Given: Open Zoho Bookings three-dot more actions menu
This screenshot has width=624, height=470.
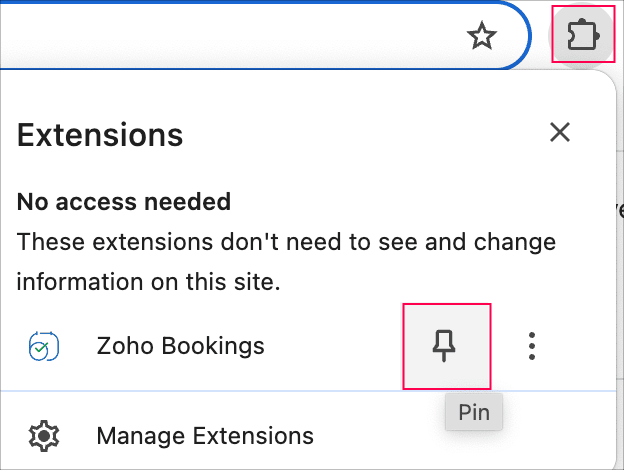Looking at the screenshot, I should [x=532, y=347].
